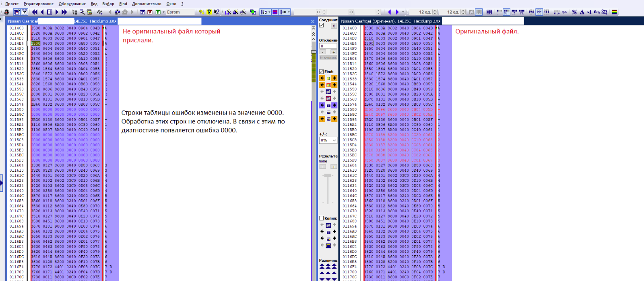Open the Выбор menu
The width and height of the screenshot is (644, 281).
tap(108, 4)
